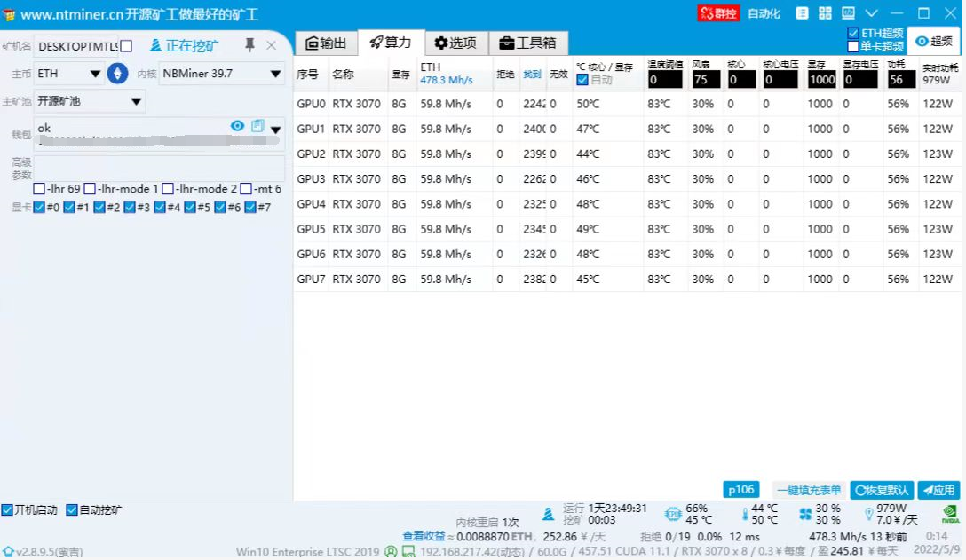Switch to the 输出 output tab
The width and height of the screenshot is (966, 560).
(x=326, y=43)
